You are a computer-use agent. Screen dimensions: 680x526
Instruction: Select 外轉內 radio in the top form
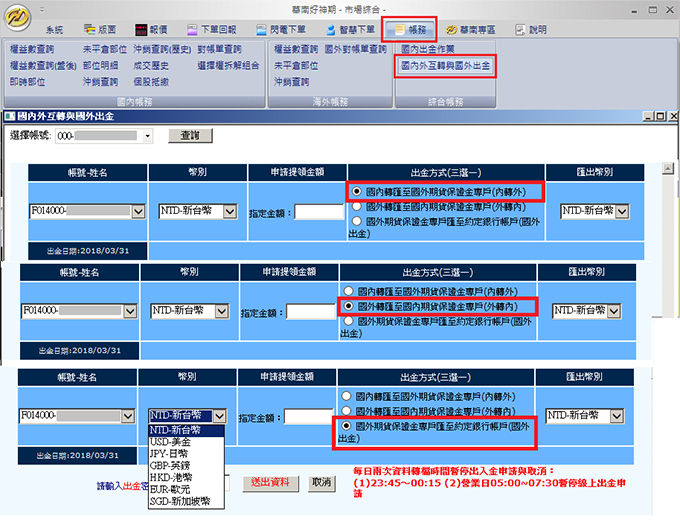pyautogui.click(x=356, y=206)
